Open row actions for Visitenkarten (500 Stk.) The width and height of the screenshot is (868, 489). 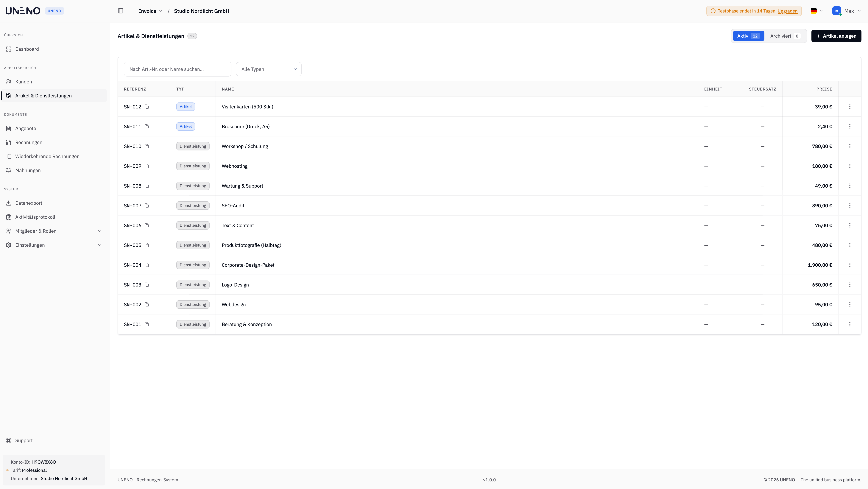click(x=850, y=107)
